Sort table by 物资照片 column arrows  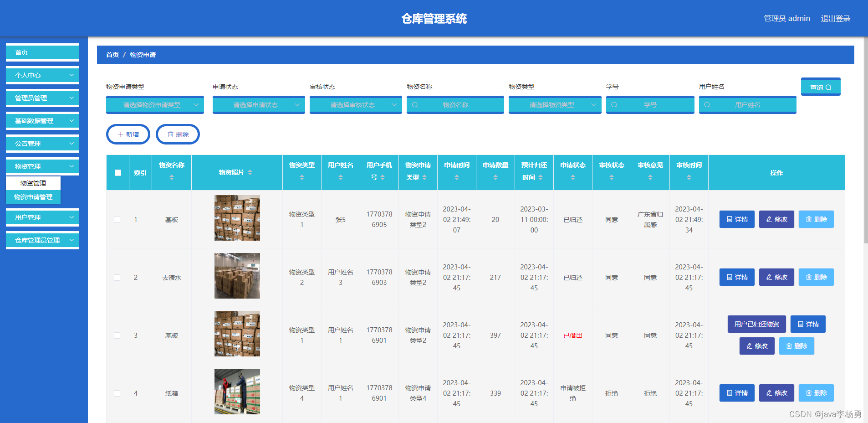[x=250, y=172]
